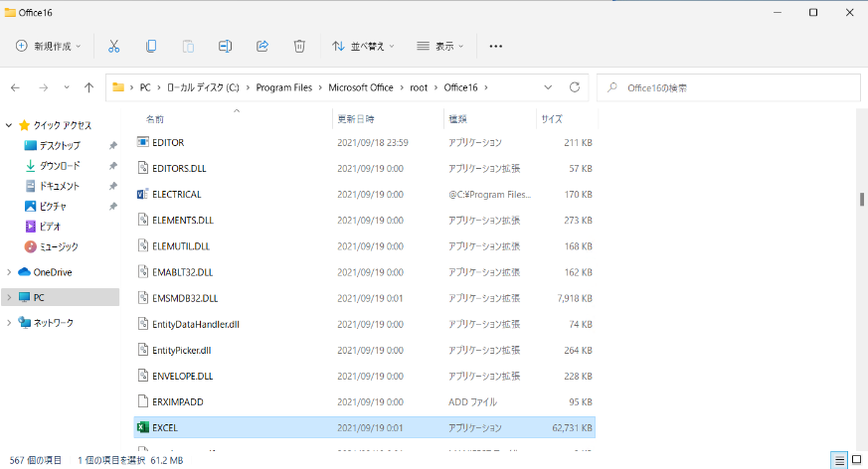Go forward with the right arrow
The height and width of the screenshot is (469, 868).
point(43,87)
